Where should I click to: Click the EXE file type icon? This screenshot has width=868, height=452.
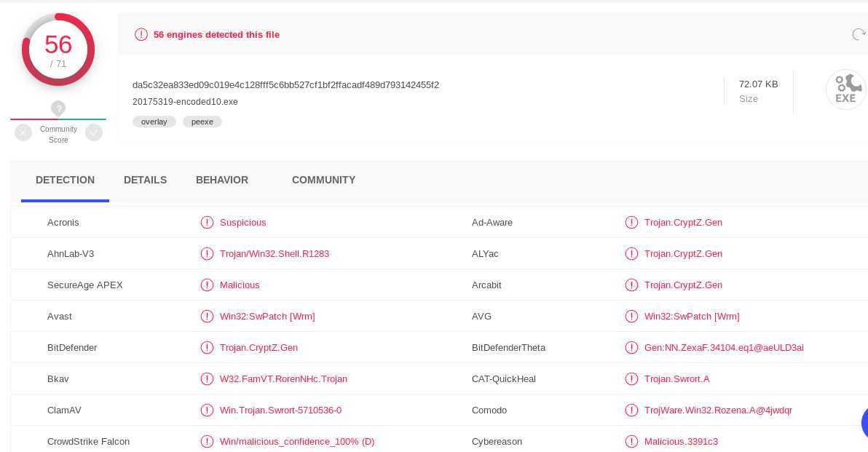coord(845,90)
